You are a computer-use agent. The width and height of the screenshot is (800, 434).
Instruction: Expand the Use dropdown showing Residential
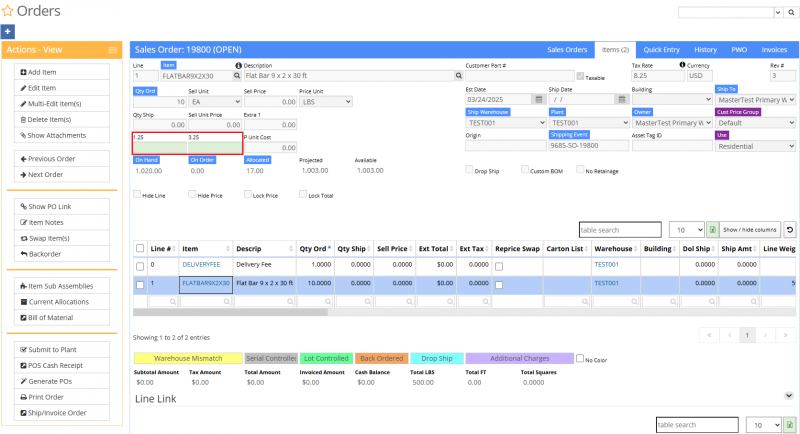click(754, 146)
